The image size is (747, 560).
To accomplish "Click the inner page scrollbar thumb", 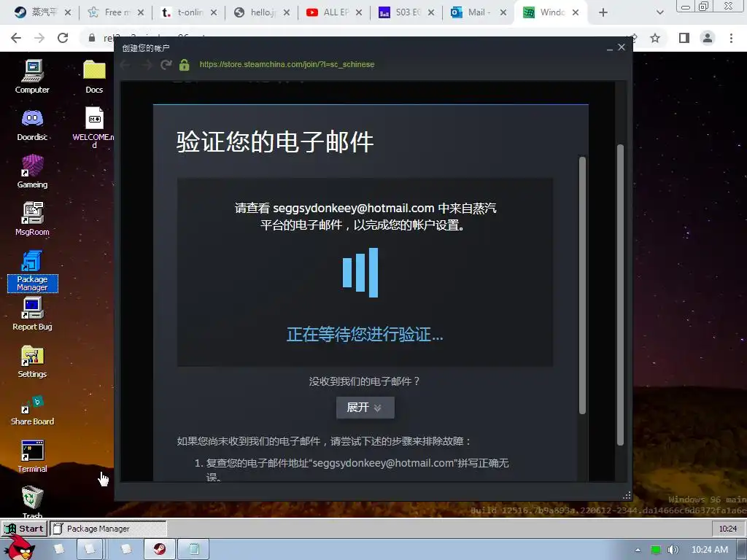I will click(582, 285).
